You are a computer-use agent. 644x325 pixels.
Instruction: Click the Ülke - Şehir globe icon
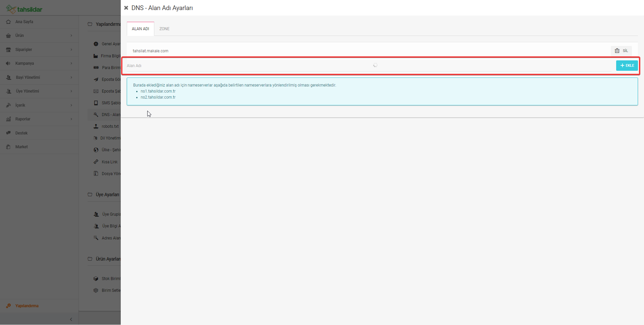(x=96, y=150)
